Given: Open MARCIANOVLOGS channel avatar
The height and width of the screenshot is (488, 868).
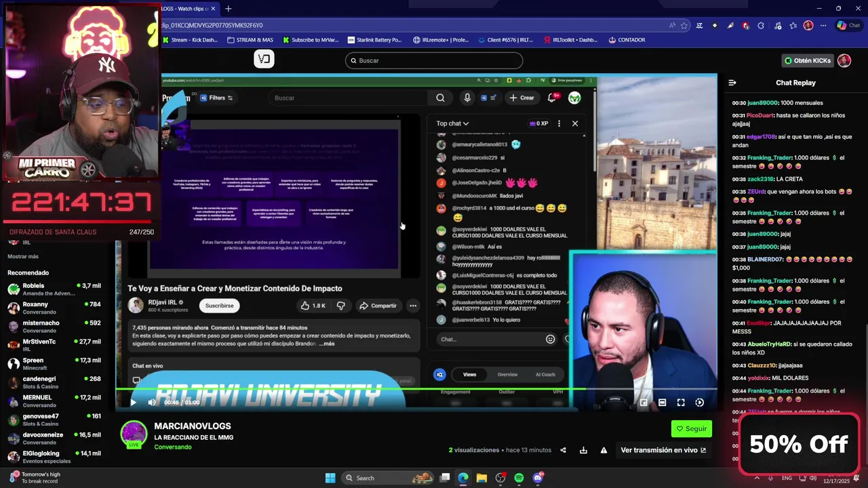Looking at the screenshot, I should [x=134, y=434].
